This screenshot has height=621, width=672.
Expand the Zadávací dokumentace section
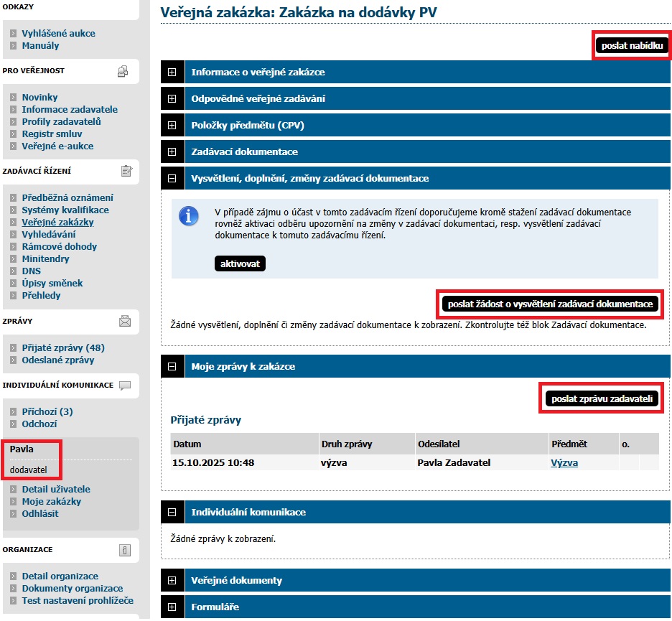point(172,152)
